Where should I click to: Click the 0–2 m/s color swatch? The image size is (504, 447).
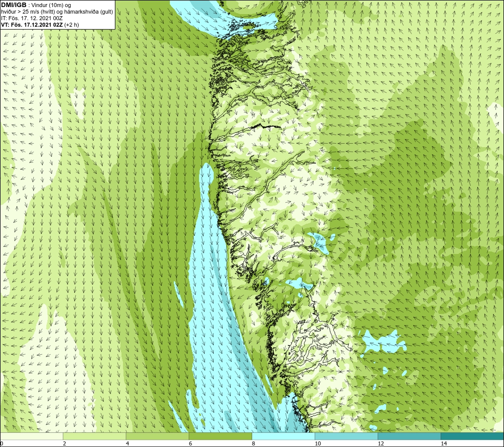pyautogui.click(x=31, y=436)
